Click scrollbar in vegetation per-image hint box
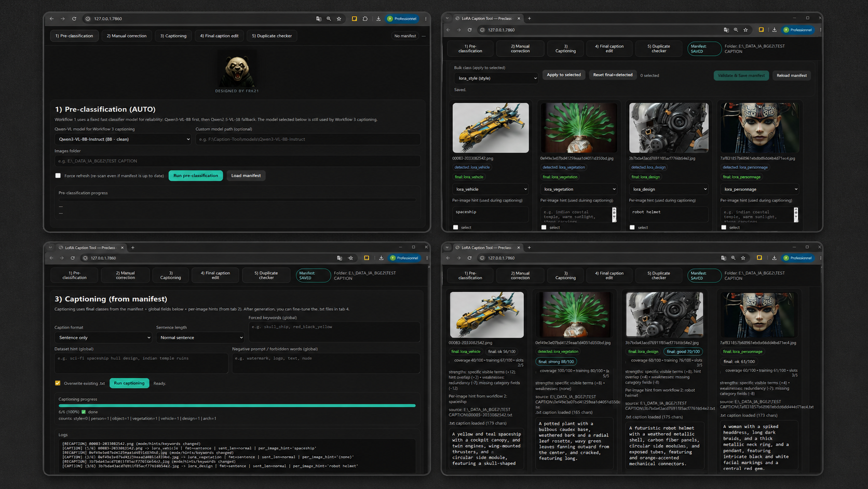The image size is (868, 489). click(x=614, y=215)
